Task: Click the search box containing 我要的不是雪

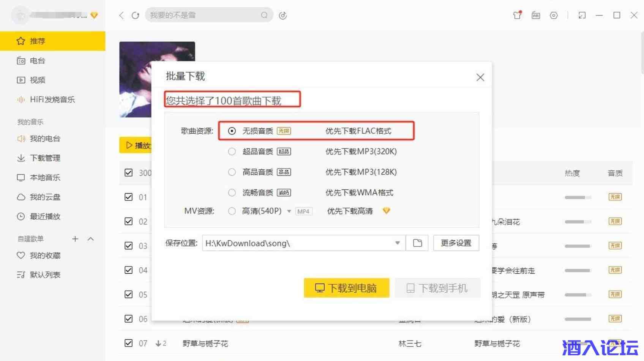Action: click(x=209, y=15)
